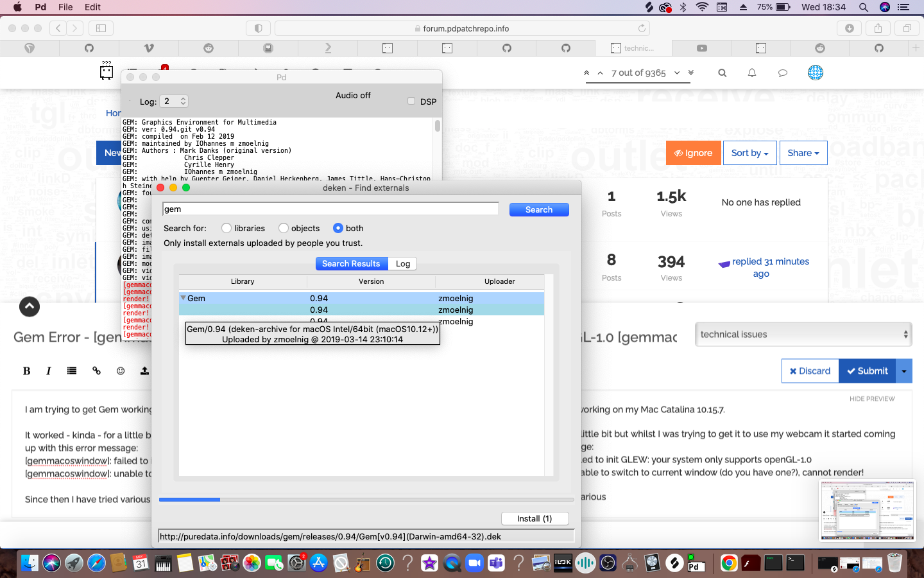Click the forum logo robot icon
The height and width of the screenshot is (578, 924).
point(107,70)
